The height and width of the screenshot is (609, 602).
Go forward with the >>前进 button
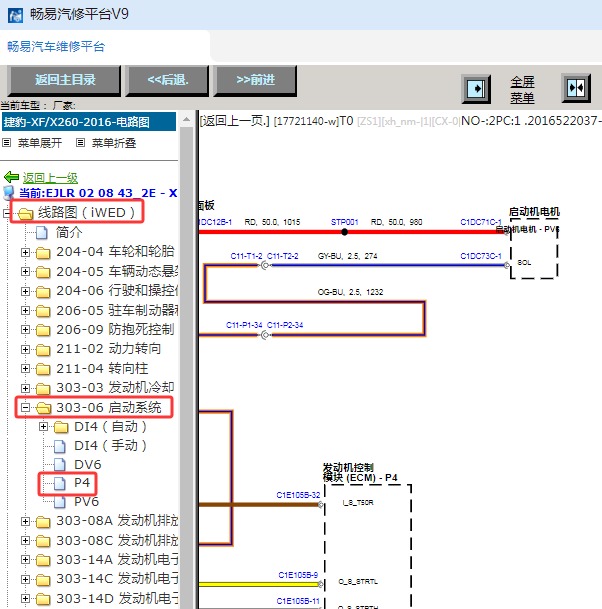pos(255,80)
